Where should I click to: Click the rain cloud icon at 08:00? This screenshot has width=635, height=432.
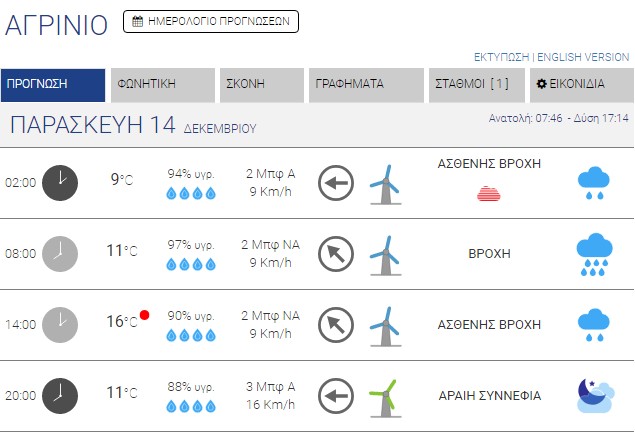[x=594, y=253]
